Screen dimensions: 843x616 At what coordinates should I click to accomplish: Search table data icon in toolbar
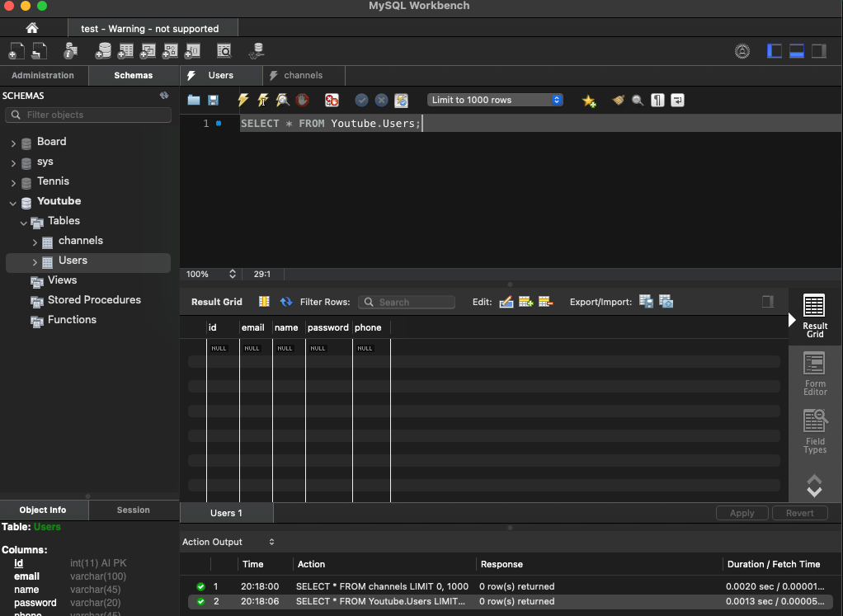(x=224, y=51)
